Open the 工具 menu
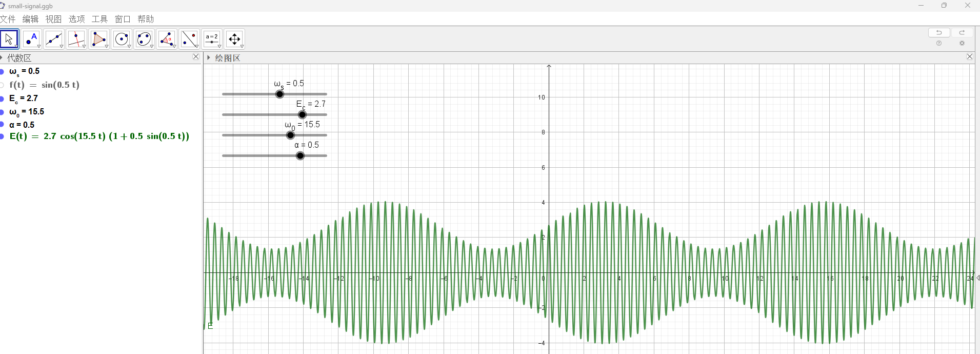The image size is (980, 354). tap(100, 19)
